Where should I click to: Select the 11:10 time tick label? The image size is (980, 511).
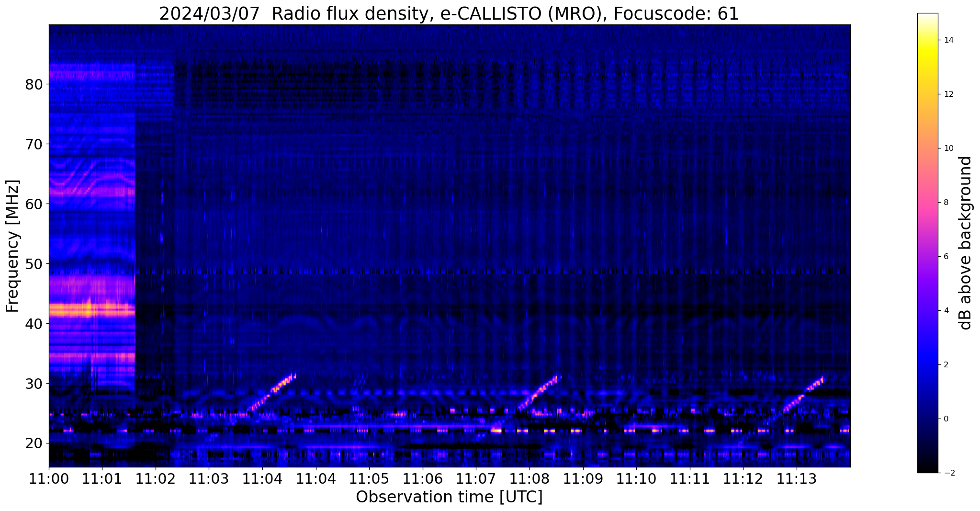pos(636,478)
